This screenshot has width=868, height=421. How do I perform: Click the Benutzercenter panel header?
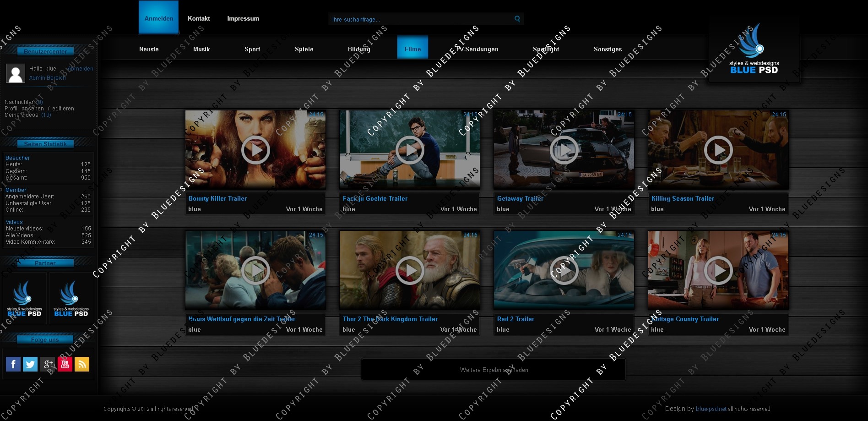[45, 51]
